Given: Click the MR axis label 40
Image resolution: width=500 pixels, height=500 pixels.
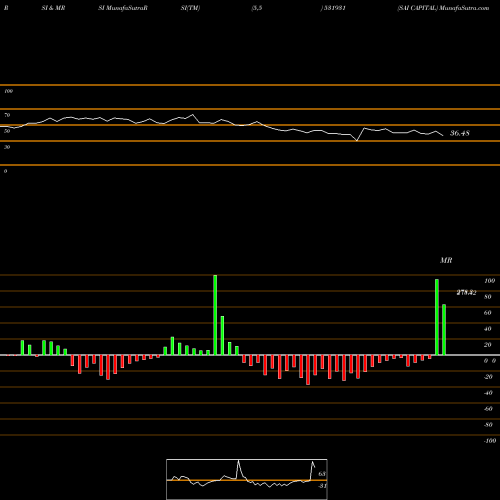Looking at the screenshot, I should pos(488,329).
